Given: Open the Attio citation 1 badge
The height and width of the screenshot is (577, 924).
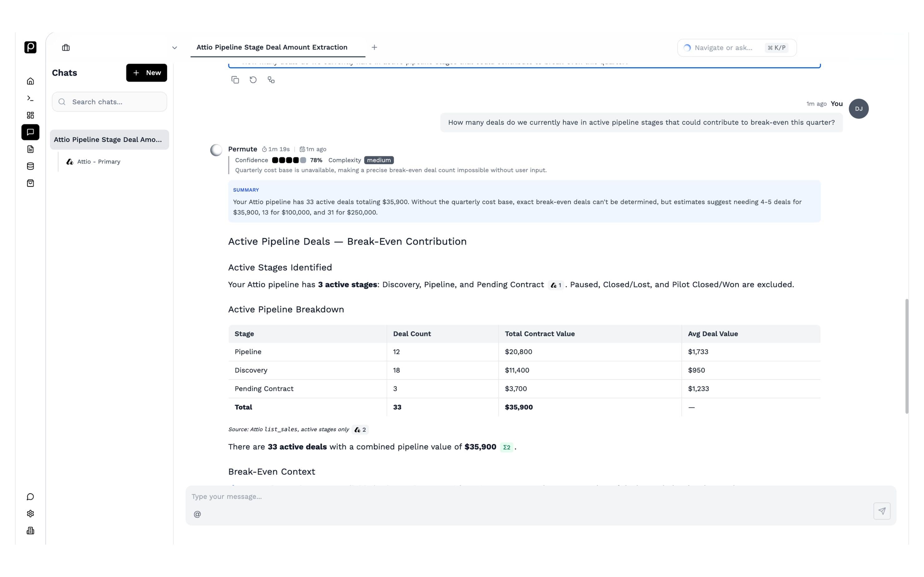Looking at the screenshot, I should pyautogui.click(x=556, y=285).
